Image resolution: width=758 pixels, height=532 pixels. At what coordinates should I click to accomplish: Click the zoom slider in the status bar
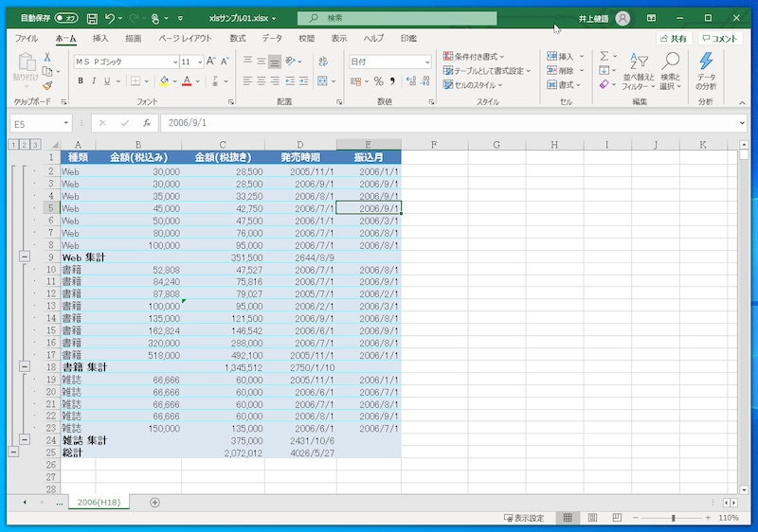[673, 518]
